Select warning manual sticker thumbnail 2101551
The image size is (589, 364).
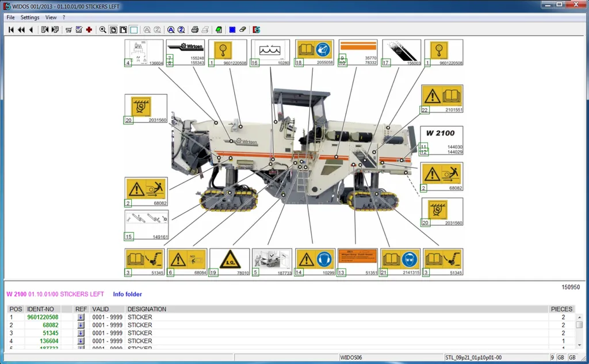tap(442, 99)
